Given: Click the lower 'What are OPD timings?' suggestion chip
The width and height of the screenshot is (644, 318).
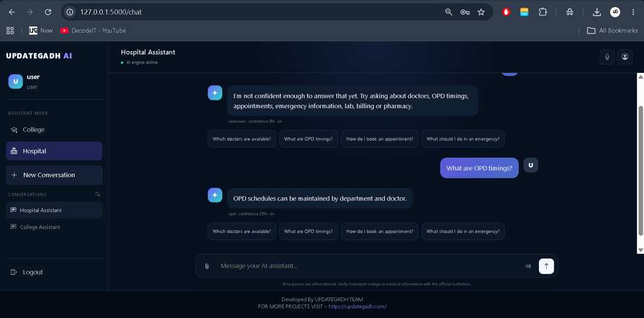Looking at the screenshot, I should [308, 231].
